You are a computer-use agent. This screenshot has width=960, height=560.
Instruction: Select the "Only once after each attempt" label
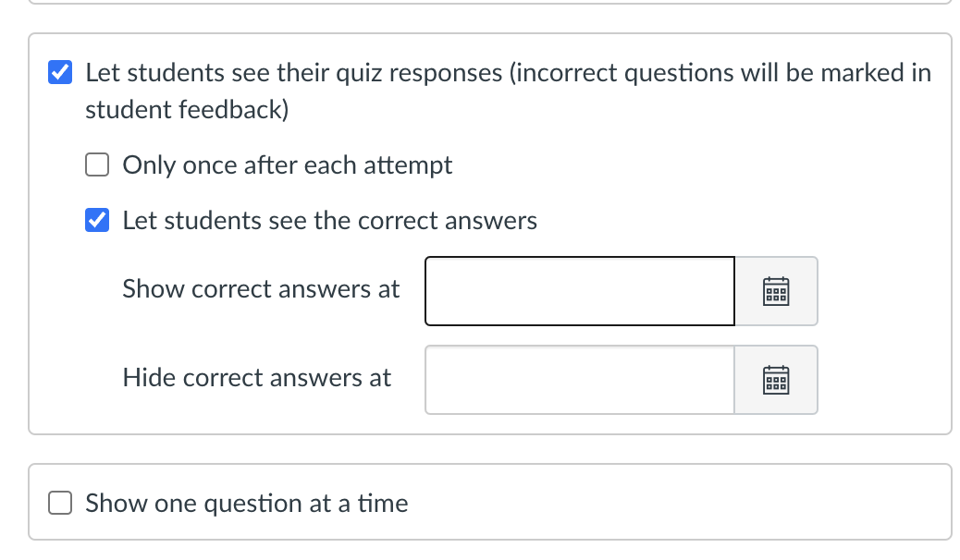(x=287, y=164)
